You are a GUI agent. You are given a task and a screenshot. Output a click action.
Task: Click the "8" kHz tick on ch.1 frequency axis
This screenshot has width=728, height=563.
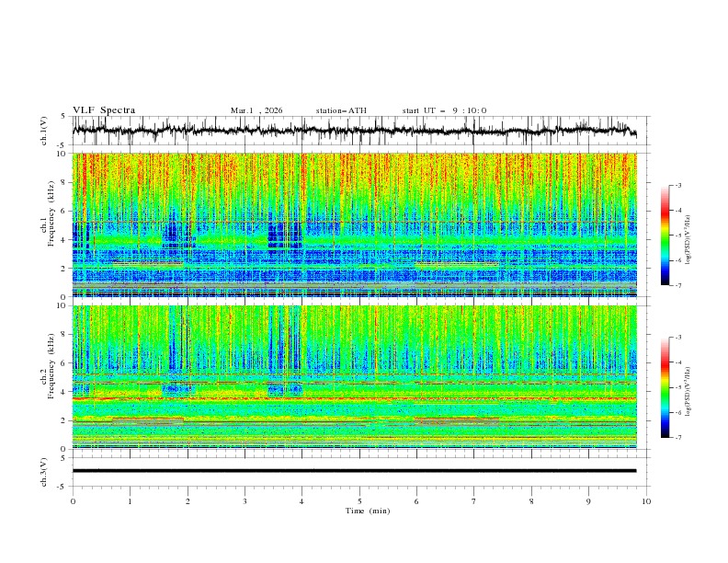click(64, 182)
